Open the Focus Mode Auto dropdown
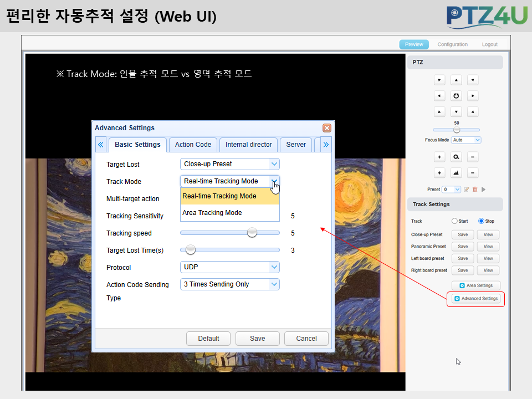 click(466, 140)
